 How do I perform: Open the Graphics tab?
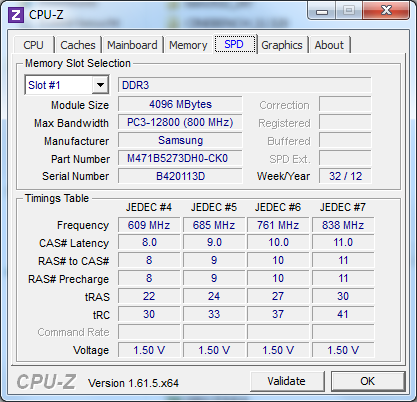282,45
